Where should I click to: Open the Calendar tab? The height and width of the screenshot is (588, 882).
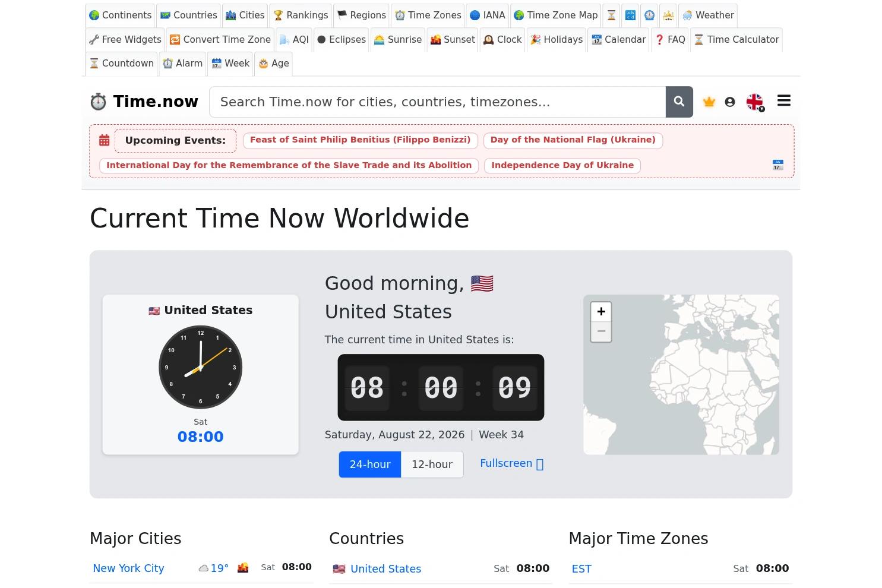click(618, 40)
